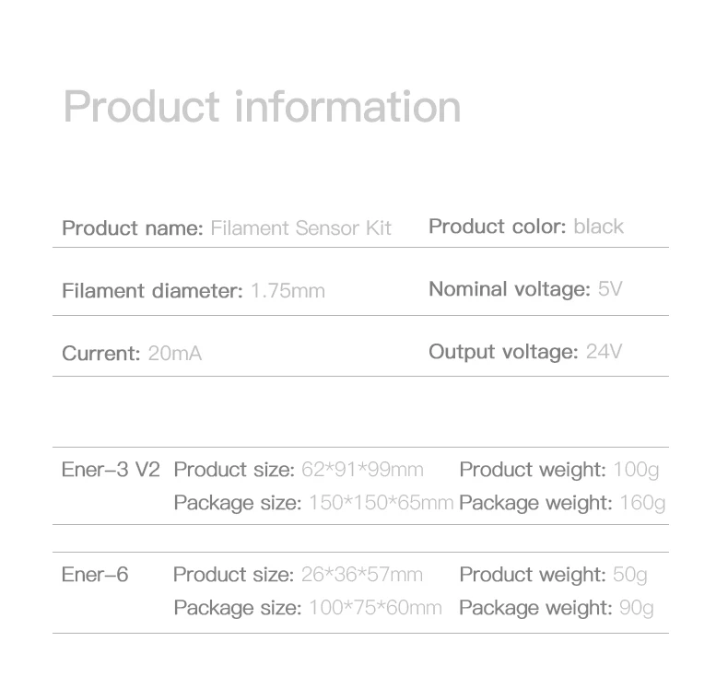The image size is (728, 700).
Task: Click the Filament Sensor Kit value
Action: [300, 227]
